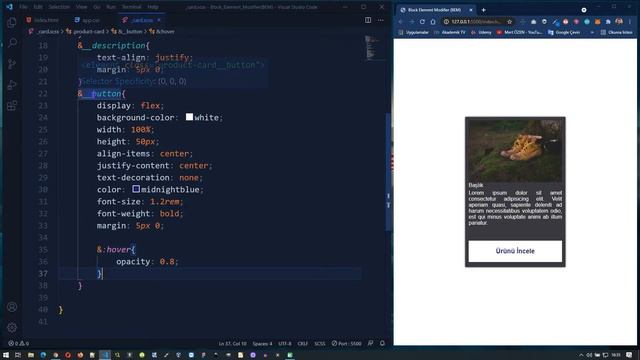Open the Run menu

[111, 7]
